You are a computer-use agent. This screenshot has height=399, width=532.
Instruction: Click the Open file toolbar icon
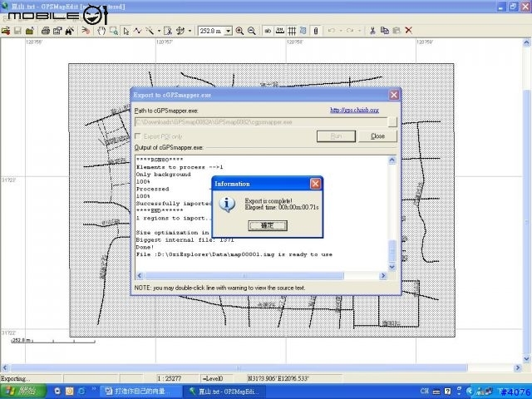[x=6, y=31]
